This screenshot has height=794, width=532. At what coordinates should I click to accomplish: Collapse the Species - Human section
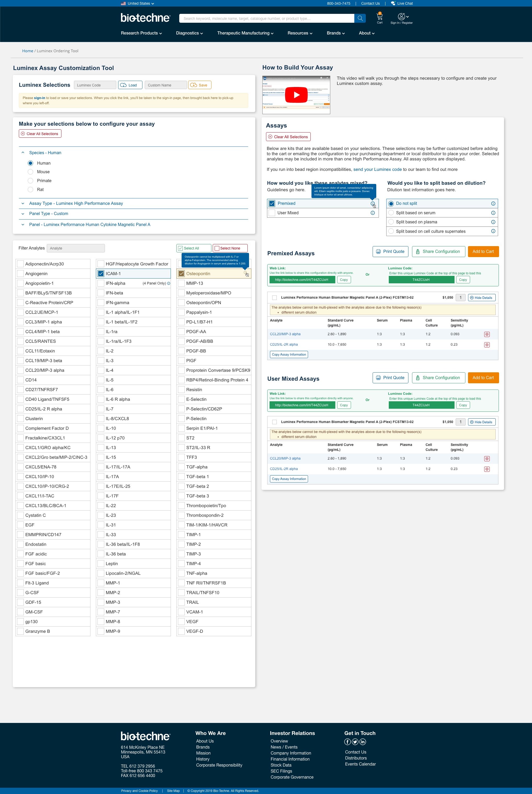(23, 153)
